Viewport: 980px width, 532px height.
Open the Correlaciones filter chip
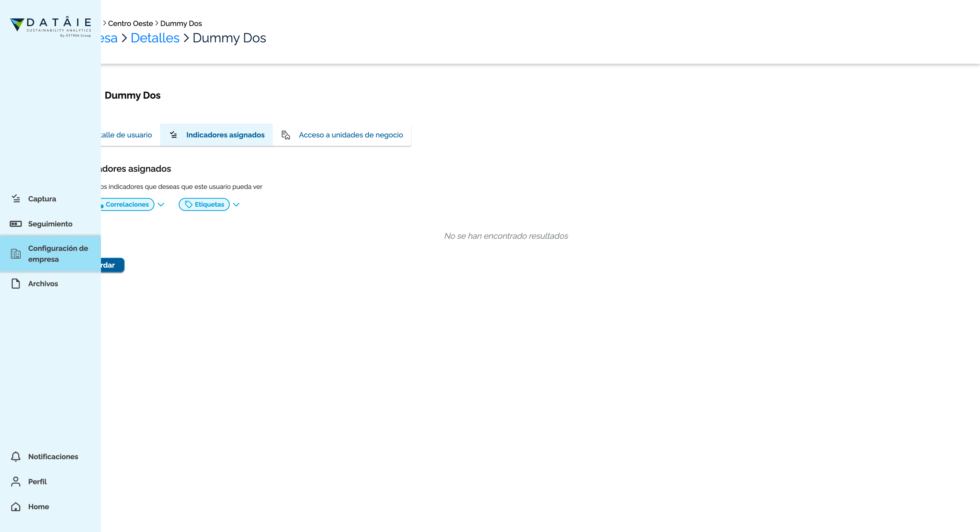click(127, 204)
